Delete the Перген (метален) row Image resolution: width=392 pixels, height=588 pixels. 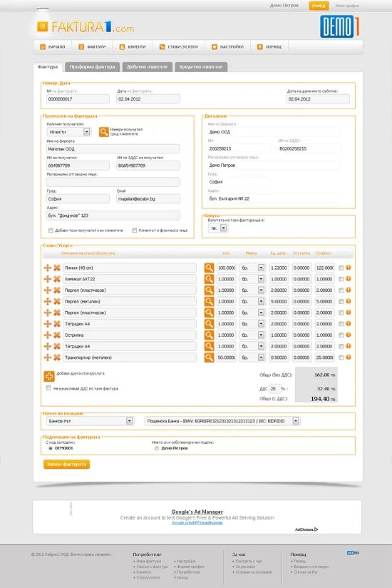57,302
